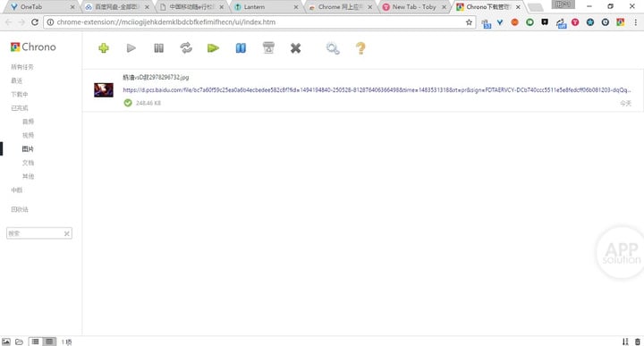Open the sort order control in the status bar

(x=625, y=342)
